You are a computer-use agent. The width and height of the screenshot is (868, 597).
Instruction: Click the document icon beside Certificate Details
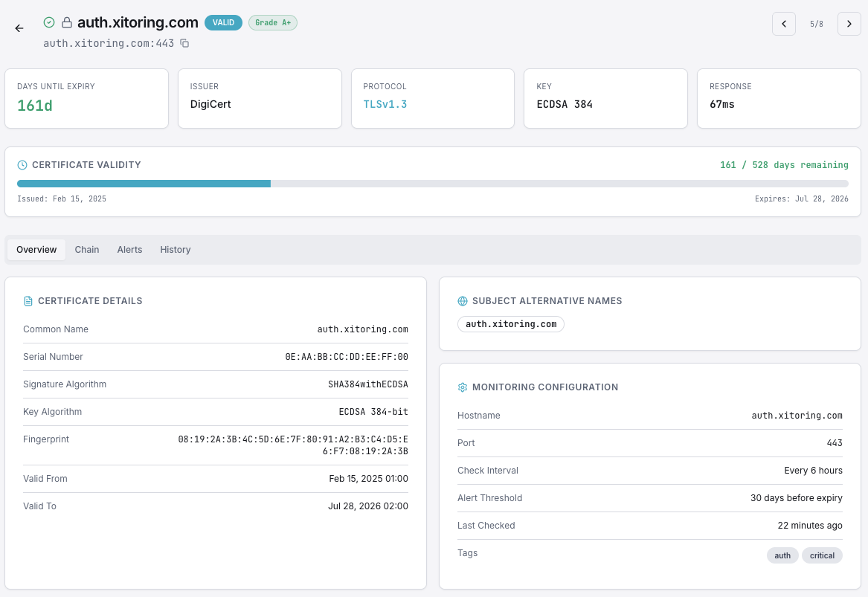point(28,300)
